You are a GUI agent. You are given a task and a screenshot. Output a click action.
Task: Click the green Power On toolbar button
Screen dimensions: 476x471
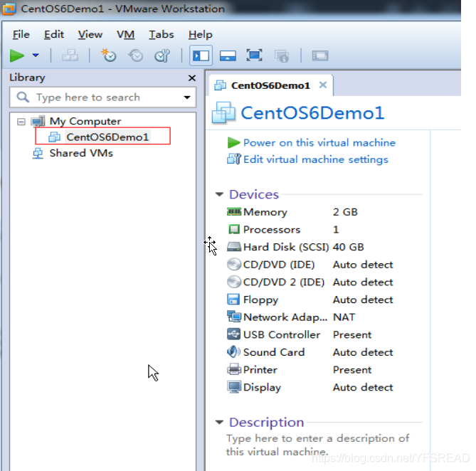[17, 55]
